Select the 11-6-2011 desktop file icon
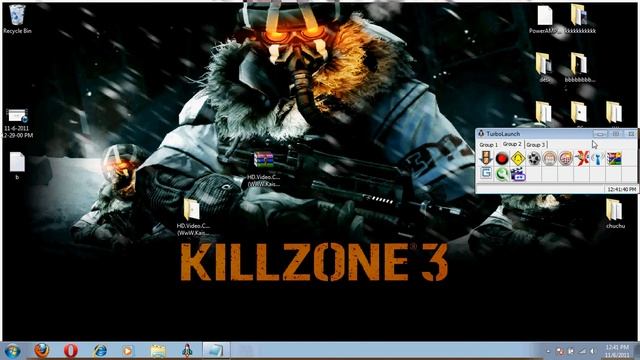Screen dimensions: 640x360 tap(17, 123)
